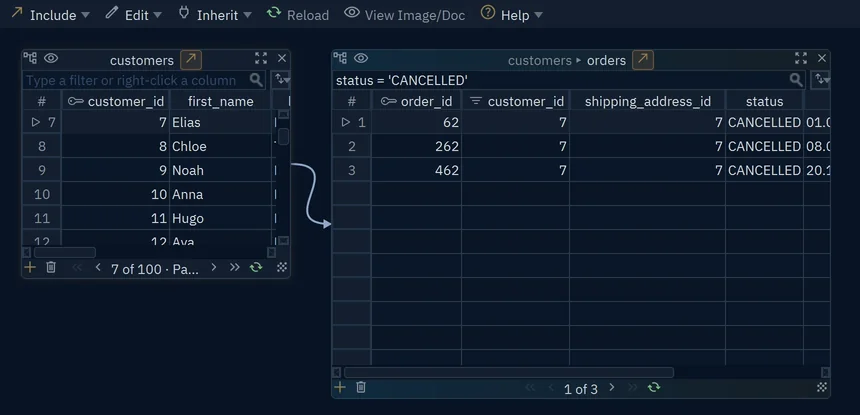Select order_id cell 462

click(x=417, y=170)
